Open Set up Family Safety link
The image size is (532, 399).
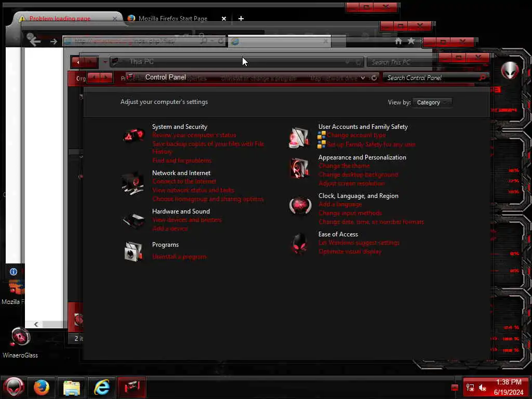371,144
